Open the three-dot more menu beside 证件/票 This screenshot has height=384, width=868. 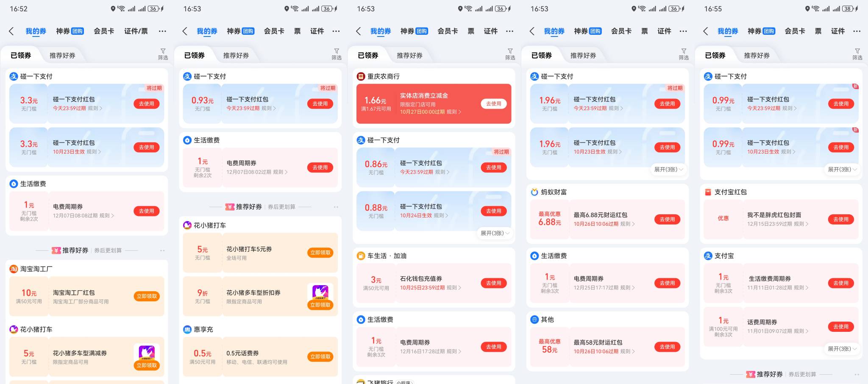pos(162,31)
